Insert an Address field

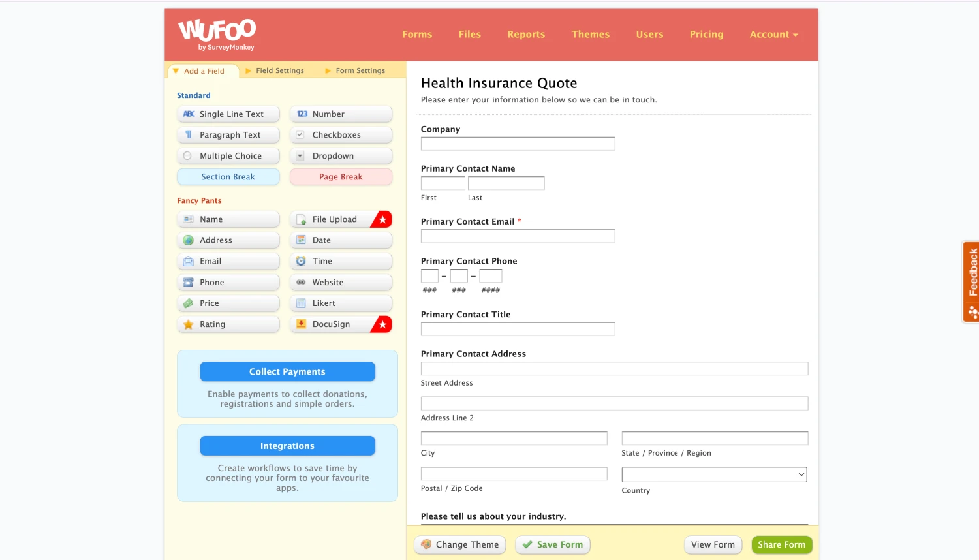(228, 240)
